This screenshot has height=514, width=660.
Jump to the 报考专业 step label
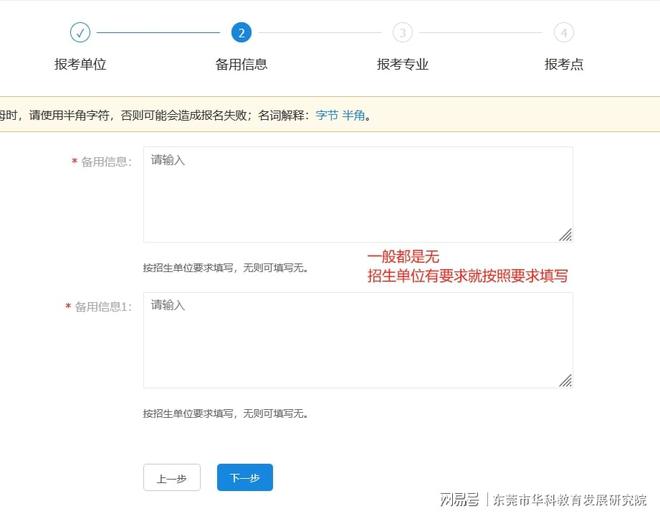pyautogui.click(x=402, y=64)
